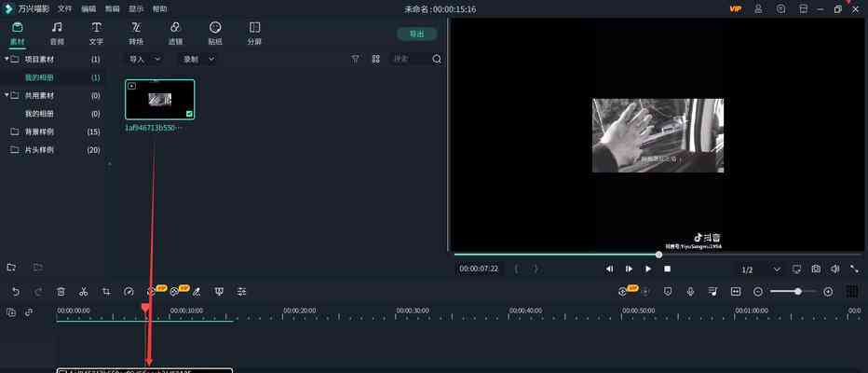Click the 00:00:07:22 timecode field
The image size is (868, 373).
pos(479,269)
